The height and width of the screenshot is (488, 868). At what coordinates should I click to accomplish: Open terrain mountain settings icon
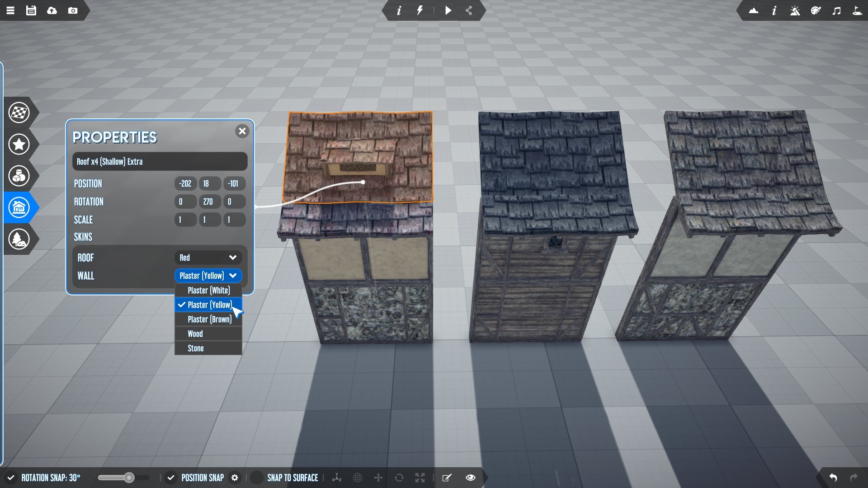tap(753, 10)
